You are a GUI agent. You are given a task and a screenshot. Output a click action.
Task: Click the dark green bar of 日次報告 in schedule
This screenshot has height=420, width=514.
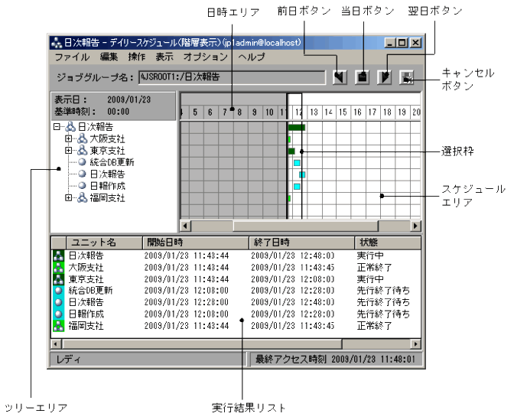pyautogui.click(x=297, y=127)
